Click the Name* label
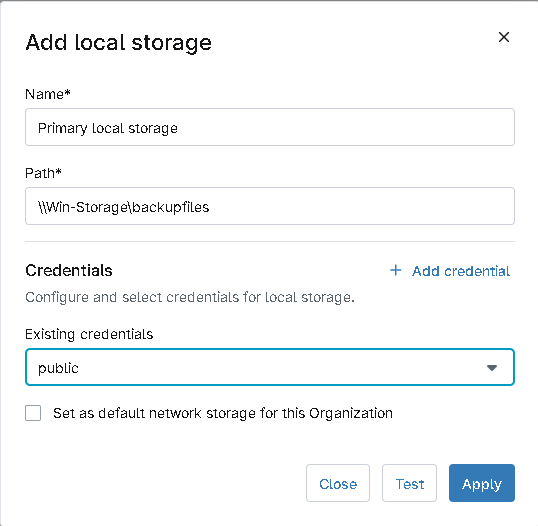 click(48, 94)
